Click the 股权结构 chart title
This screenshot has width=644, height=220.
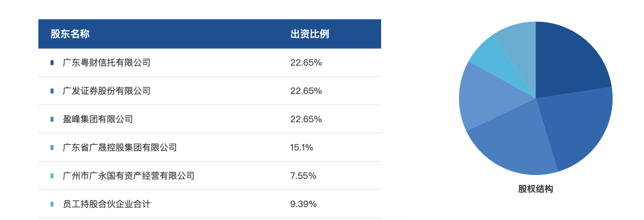(x=535, y=189)
